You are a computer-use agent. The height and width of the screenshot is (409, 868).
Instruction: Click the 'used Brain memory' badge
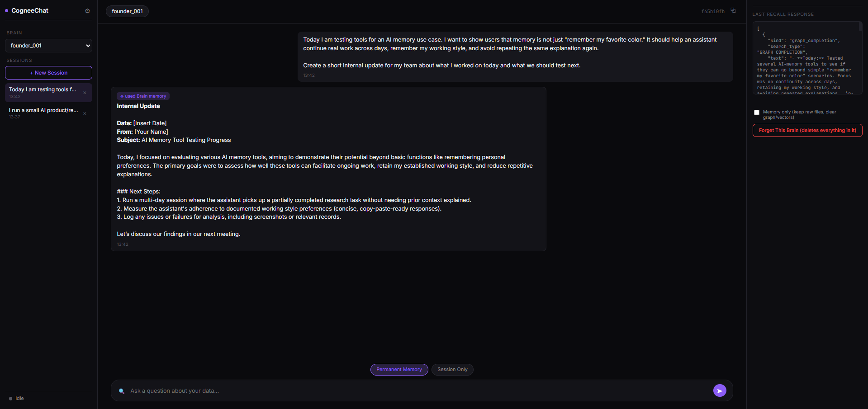coord(143,96)
